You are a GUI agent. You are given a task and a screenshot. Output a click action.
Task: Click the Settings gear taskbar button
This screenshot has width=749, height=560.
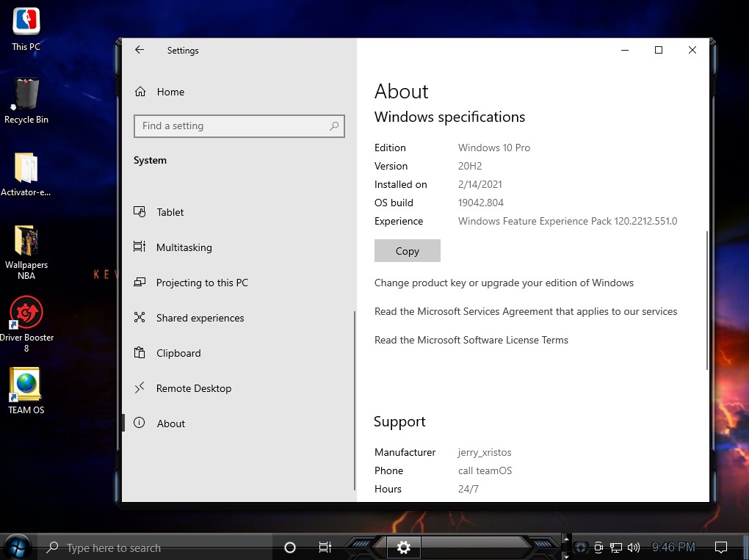(404, 548)
